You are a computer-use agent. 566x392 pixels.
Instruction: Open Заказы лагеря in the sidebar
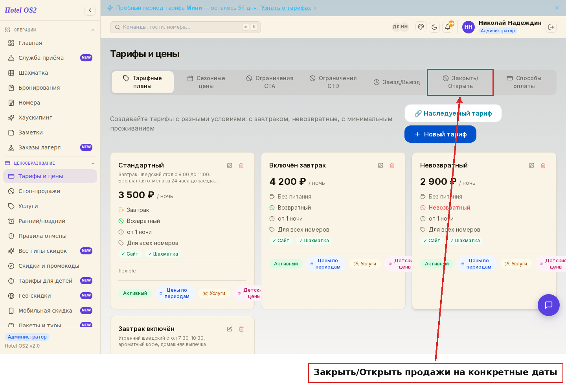point(50,147)
